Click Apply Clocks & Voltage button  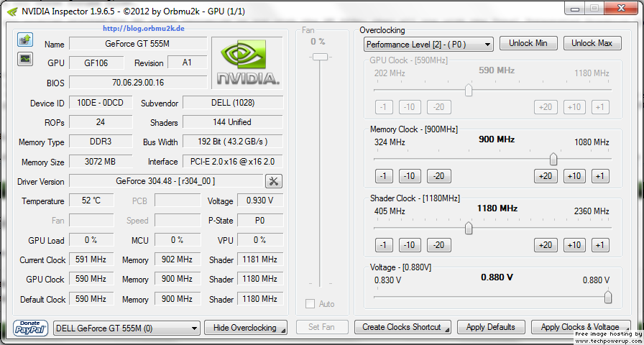tap(581, 327)
